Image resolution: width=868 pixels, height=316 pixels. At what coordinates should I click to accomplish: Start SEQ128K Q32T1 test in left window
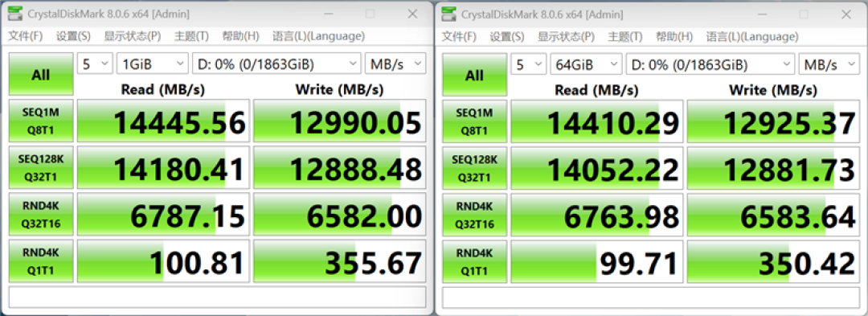41,168
